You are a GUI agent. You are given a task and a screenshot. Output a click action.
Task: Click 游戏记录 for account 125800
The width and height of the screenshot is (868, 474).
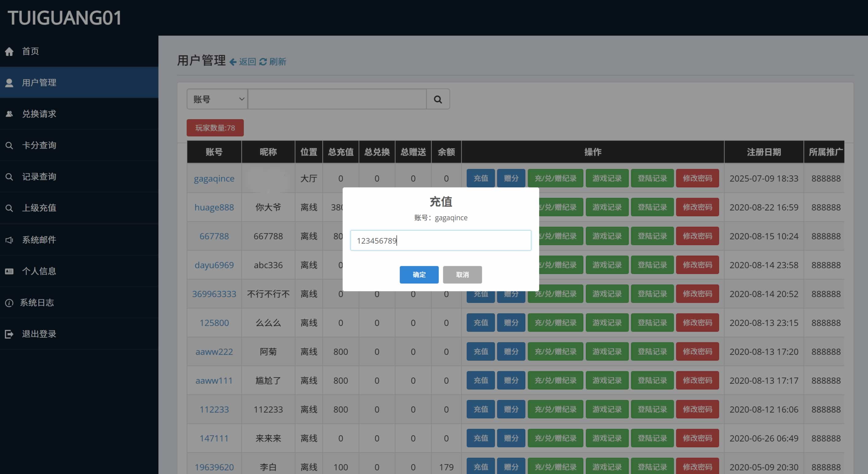tap(607, 323)
